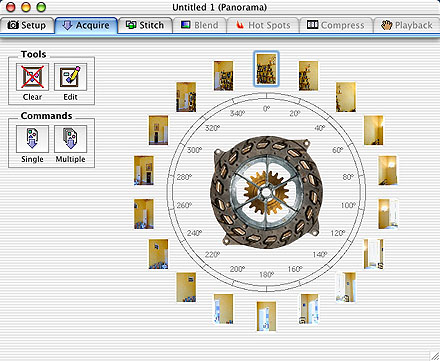
Task: Click the window resize grip handle
Action: coord(434,356)
